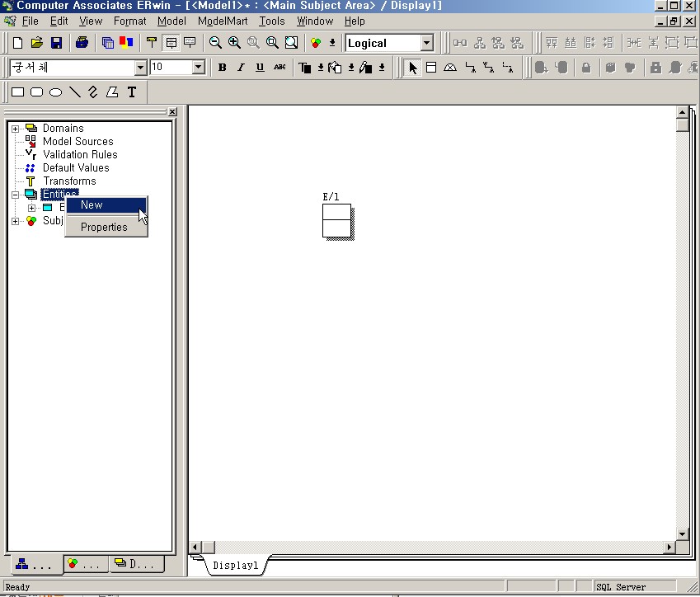
Task: Choose New from the context menu
Action: click(106, 205)
